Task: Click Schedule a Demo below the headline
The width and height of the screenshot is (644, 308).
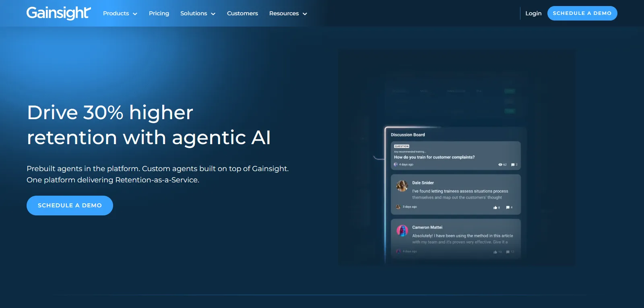Action: (x=70, y=205)
